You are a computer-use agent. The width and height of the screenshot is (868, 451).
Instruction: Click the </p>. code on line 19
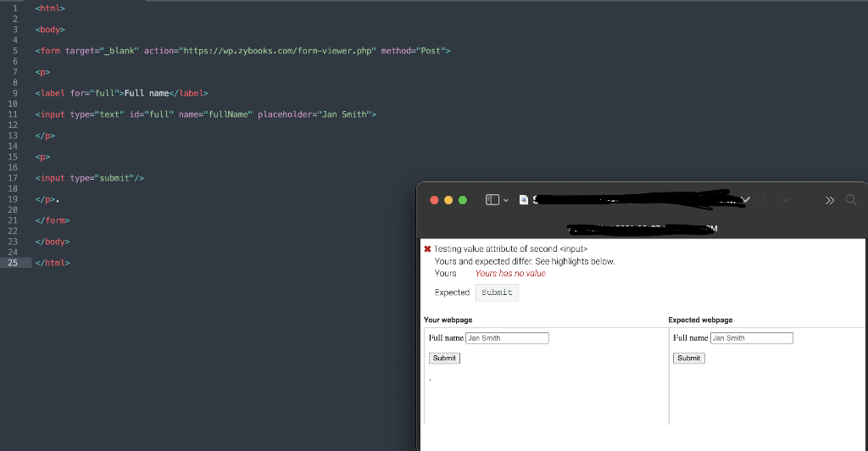click(47, 199)
